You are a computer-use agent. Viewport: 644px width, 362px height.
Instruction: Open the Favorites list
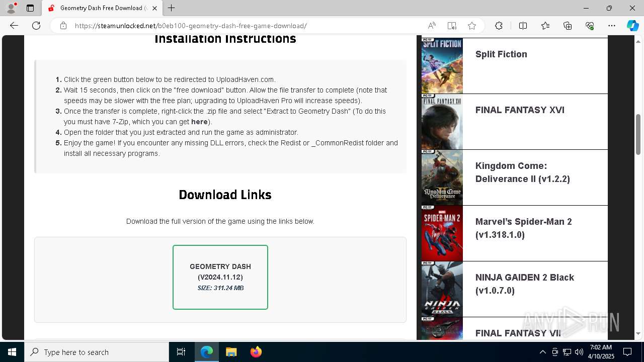545,26
